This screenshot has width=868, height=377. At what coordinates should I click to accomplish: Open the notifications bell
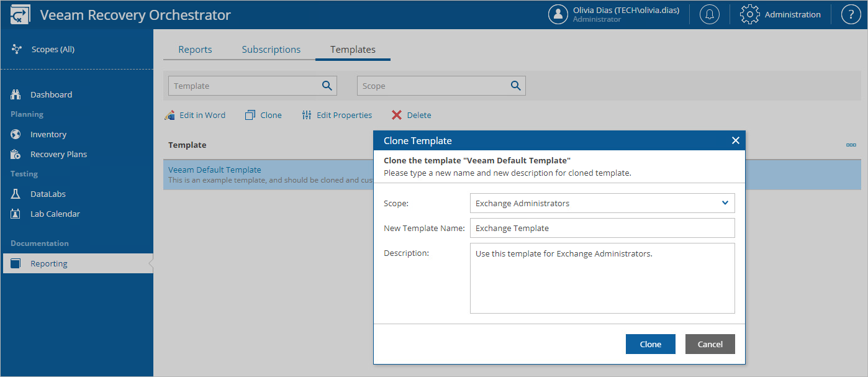[x=709, y=14]
